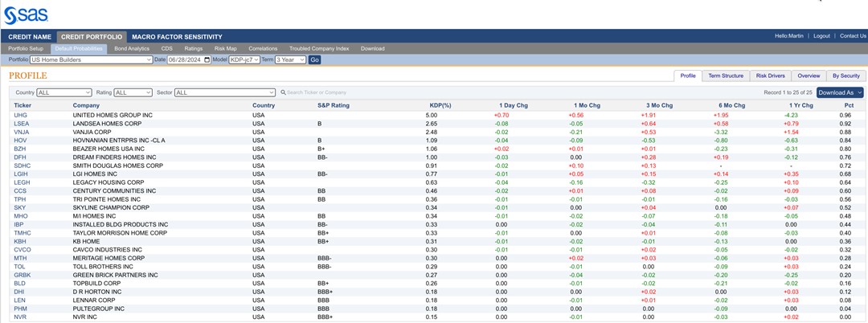Go to Bond Analytics

(x=132, y=49)
